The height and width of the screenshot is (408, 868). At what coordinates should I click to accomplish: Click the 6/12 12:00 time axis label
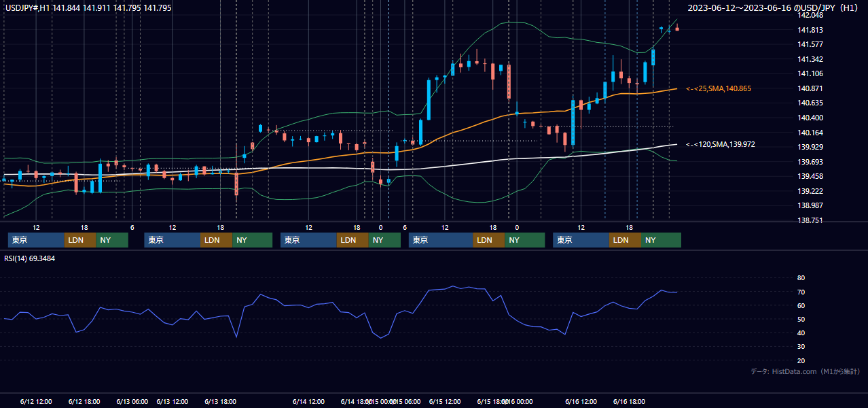tap(36, 401)
